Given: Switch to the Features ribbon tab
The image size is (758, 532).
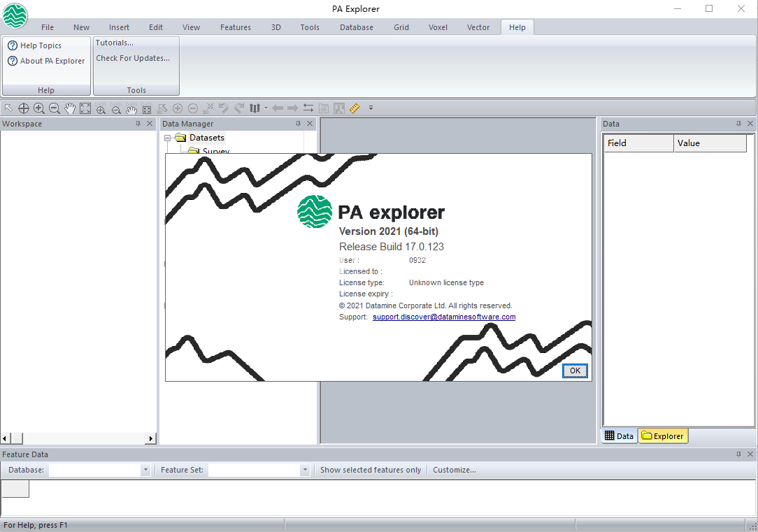Looking at the screenshot, I should point(236,27).
